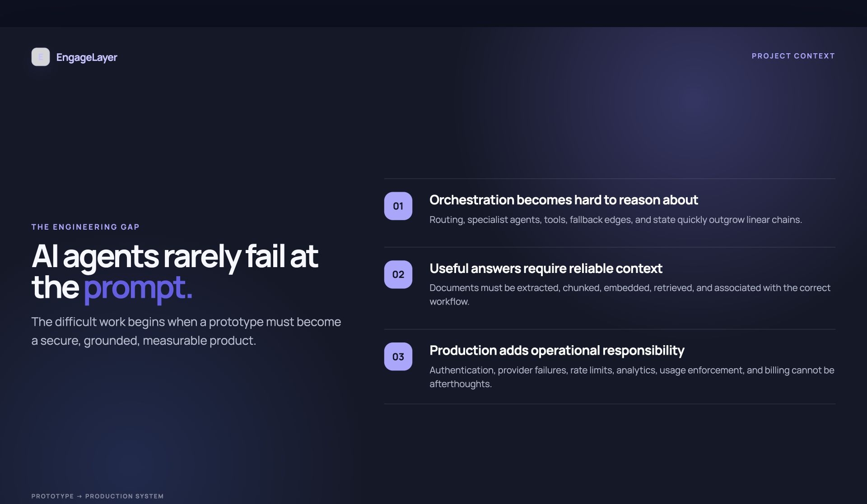
Task: Click the main headline about AI agents
Action: (175, 272)
